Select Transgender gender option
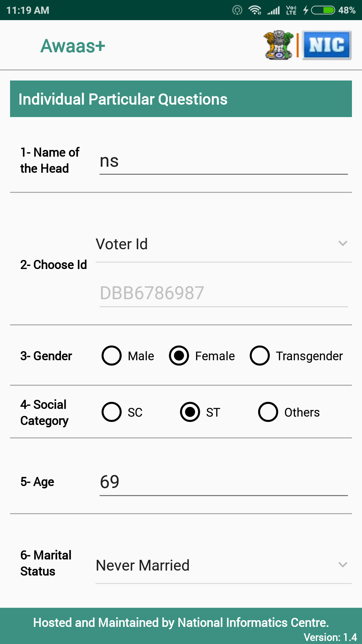The width and height of the screenshot is (362, 644). pos(260,356)
